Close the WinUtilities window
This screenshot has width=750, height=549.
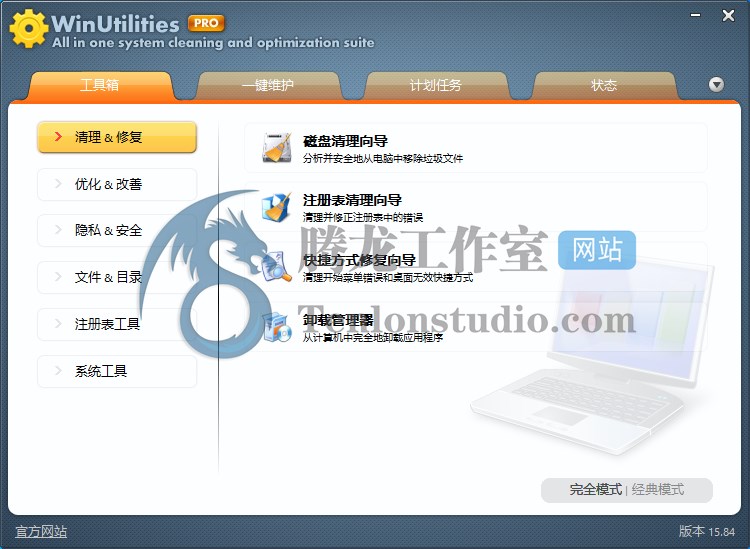(728, 15)
